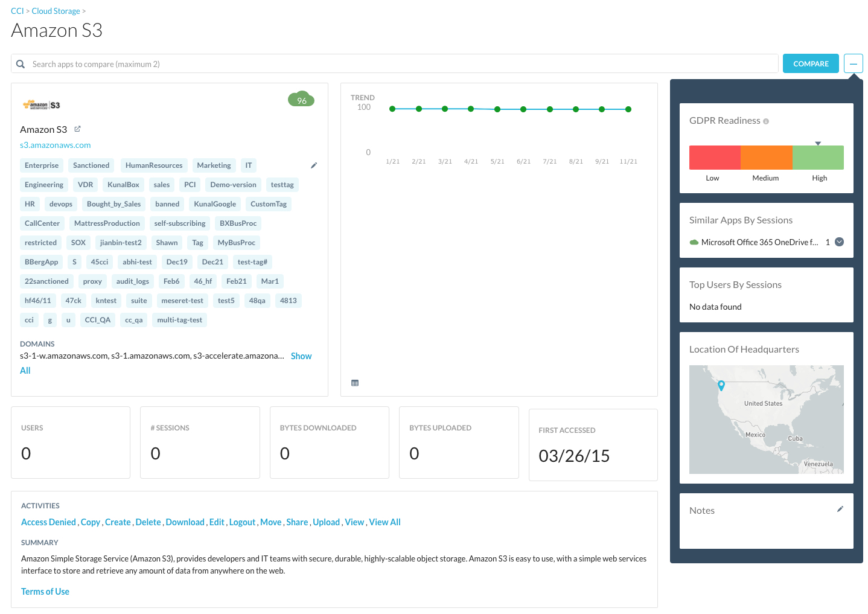Open the Create activity link

[x=118, y=522]
